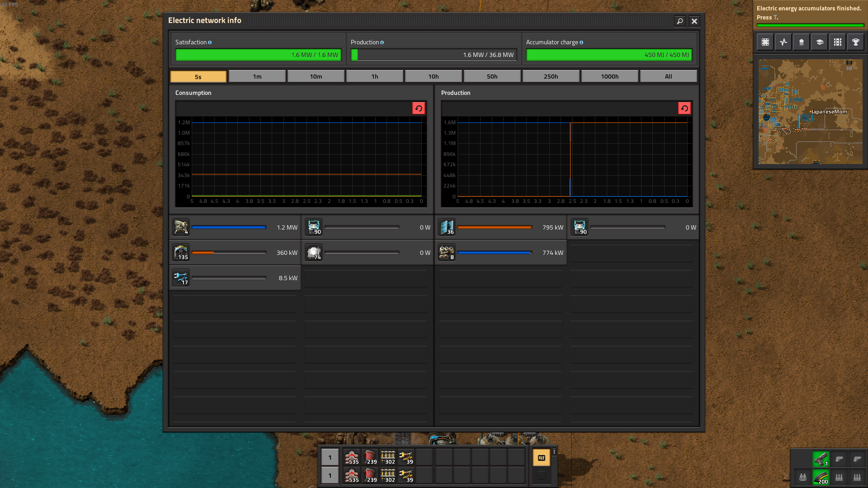868x488 pixels.
Task: Toggle the train stations list icon
Action: click(x=837, y=42)
